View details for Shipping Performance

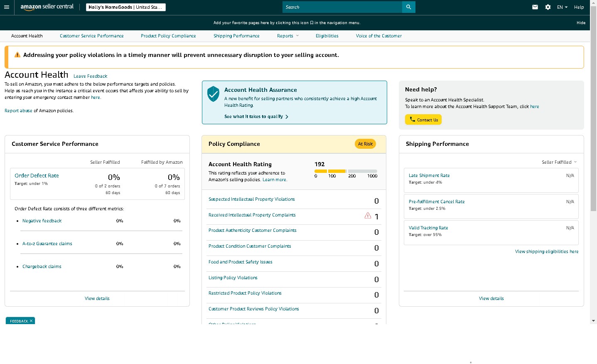[x=491, y=299]
